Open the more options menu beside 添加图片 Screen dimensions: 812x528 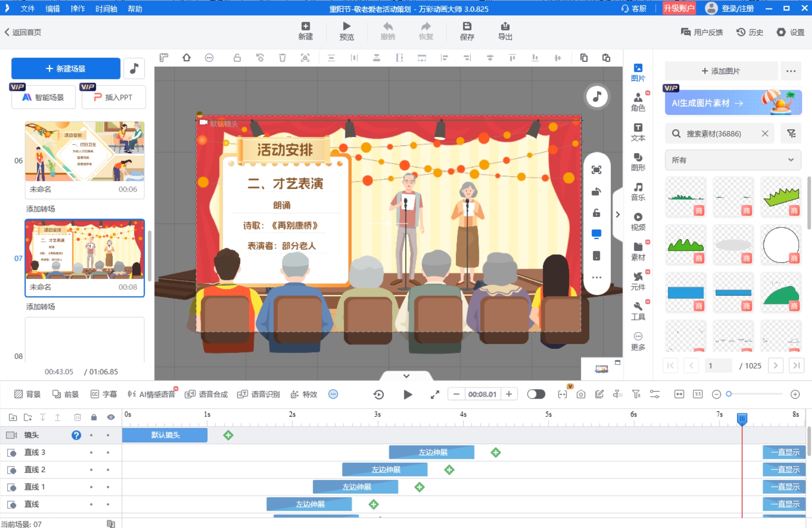[791, 71]
